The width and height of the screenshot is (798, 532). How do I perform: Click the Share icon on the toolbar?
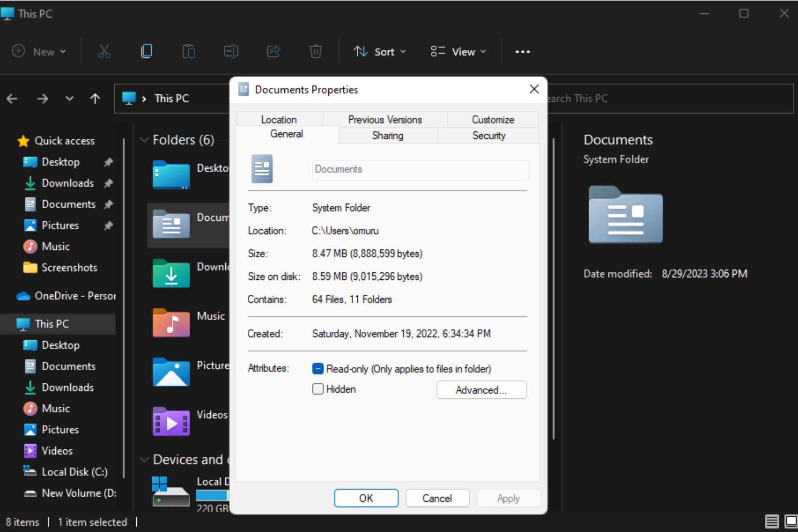(273, 51)
